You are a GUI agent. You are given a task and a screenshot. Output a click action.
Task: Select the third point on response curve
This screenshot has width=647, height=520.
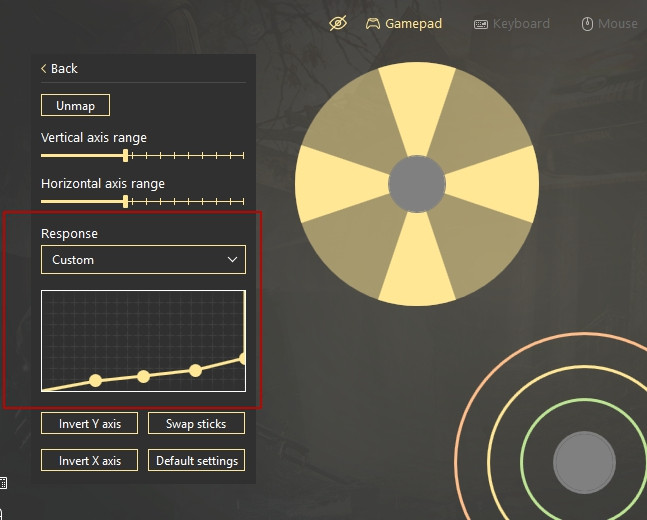pyautogui.click(x=195, y=370)
